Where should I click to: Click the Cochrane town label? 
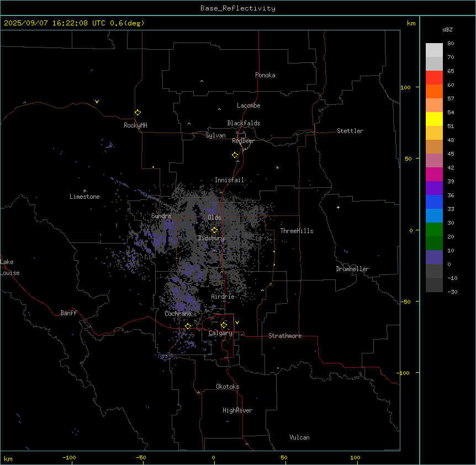[x=178, y=314]
